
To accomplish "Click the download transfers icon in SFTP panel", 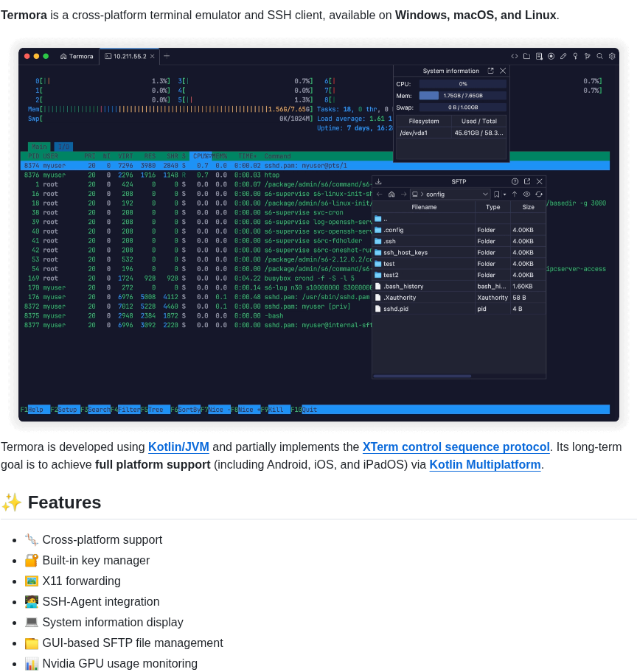I will [378, 182].
